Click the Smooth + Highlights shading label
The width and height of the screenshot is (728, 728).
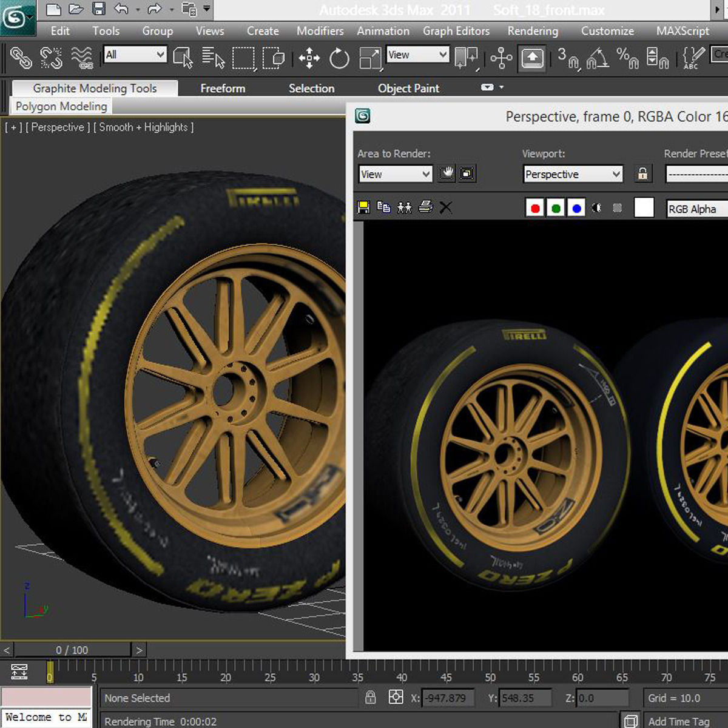pos(143,127)
